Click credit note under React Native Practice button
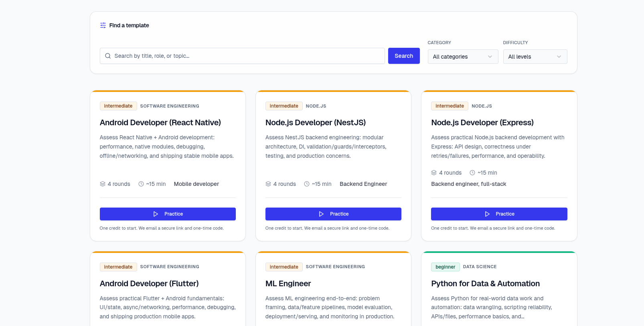This screenshot has height=326, width=644. tap(162, 228)
